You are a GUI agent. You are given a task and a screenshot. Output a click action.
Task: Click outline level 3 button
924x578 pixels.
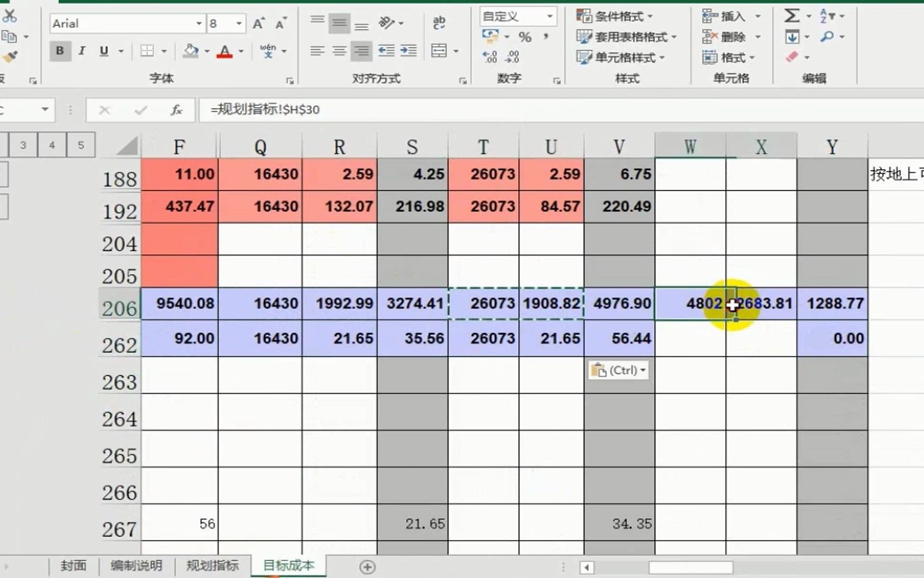pyautogui.click(x=23, y=145)
